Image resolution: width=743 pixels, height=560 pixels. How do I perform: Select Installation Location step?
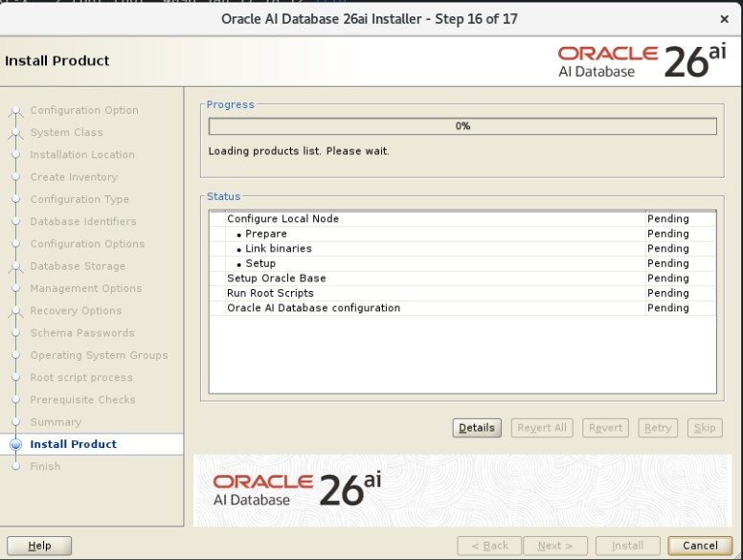point(82,155)
